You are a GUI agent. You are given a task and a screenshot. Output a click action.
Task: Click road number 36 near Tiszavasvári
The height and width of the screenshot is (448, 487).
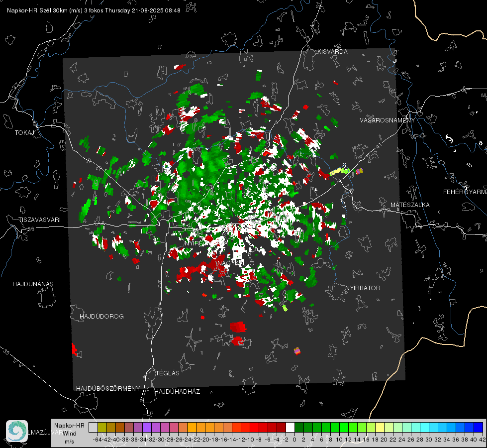[x=31, y=229]
